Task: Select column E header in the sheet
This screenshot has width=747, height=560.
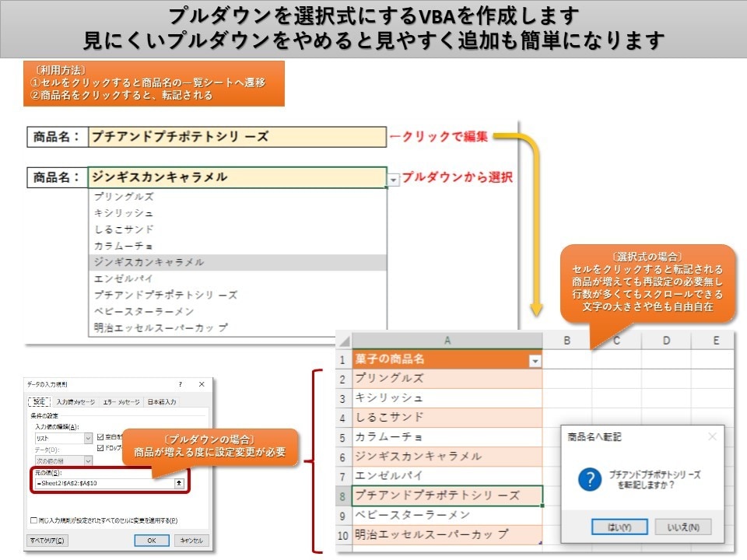Action: pyautogui.click(x=713, y=341)
